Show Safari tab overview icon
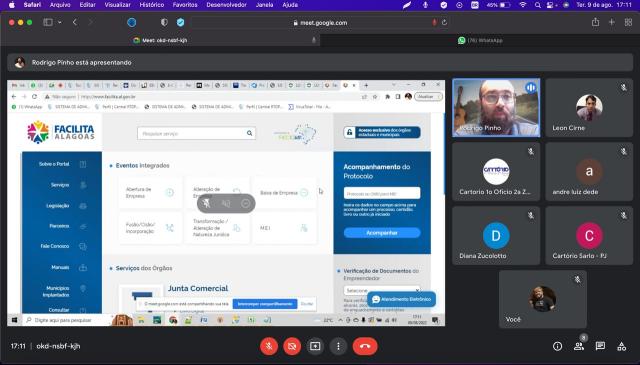 [628, 22]
